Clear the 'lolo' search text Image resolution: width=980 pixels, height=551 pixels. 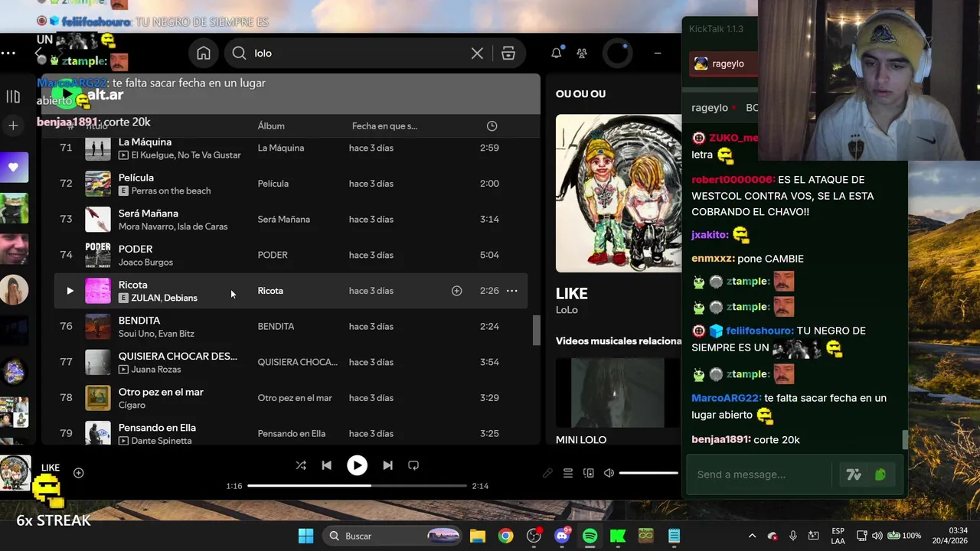(477, 53)
